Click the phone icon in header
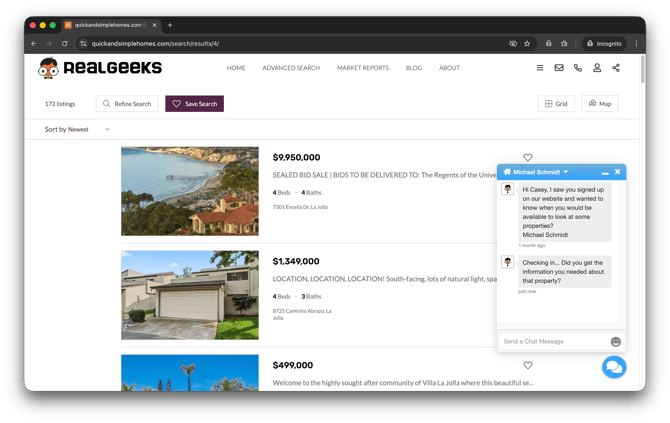The image size is (670, 423). pos(578,68)
